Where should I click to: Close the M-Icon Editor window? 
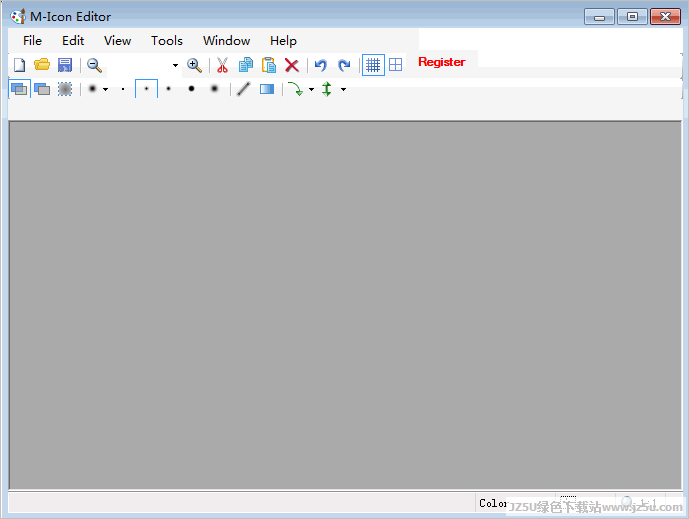pyautogui.click(x=665, y=17)
